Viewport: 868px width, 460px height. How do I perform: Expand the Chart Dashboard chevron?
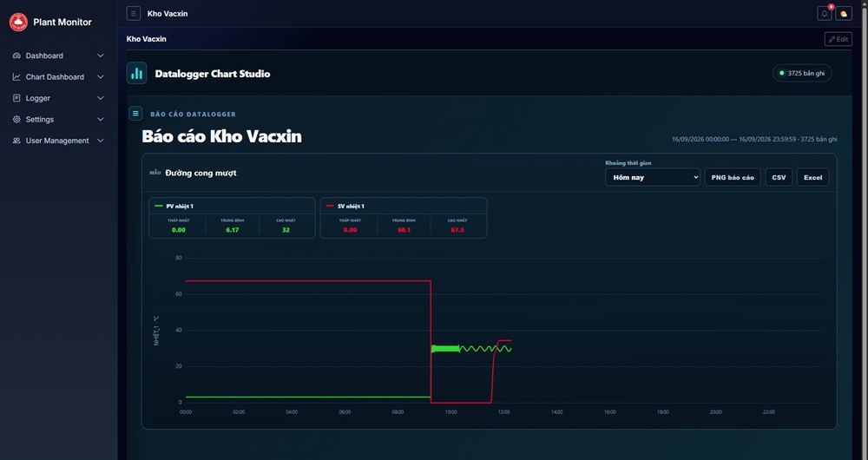click(100, 77)
